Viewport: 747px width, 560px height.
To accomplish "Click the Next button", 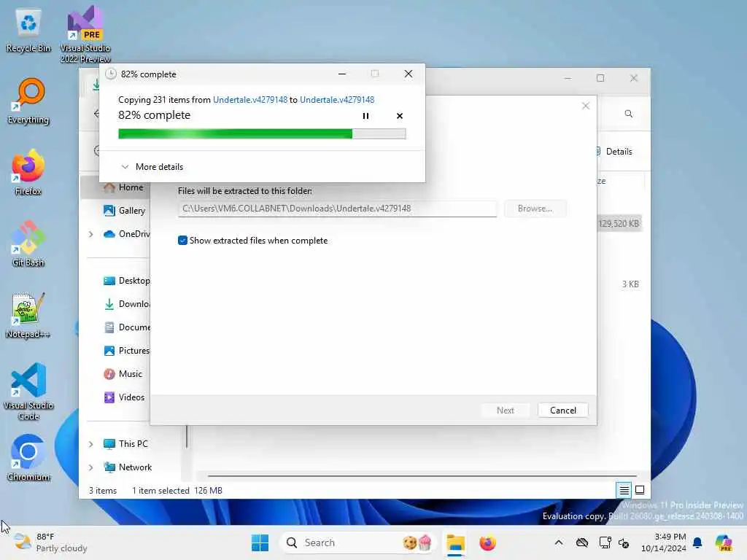I will (505, 411).
